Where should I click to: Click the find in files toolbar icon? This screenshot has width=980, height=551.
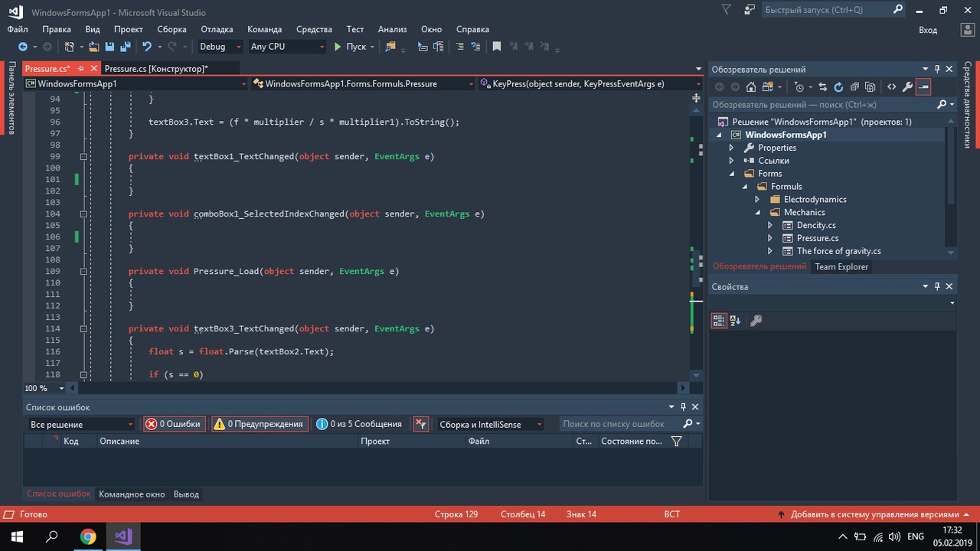(x=390, y=47)
